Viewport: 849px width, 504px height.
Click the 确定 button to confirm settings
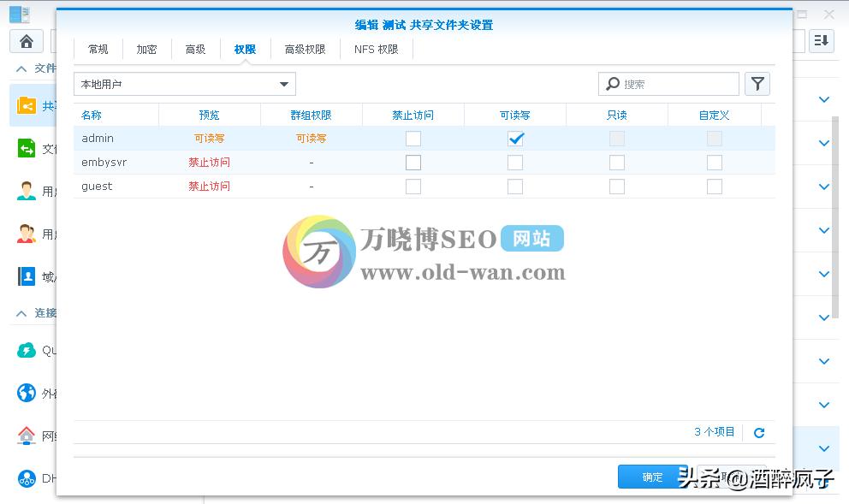[652, 477]
